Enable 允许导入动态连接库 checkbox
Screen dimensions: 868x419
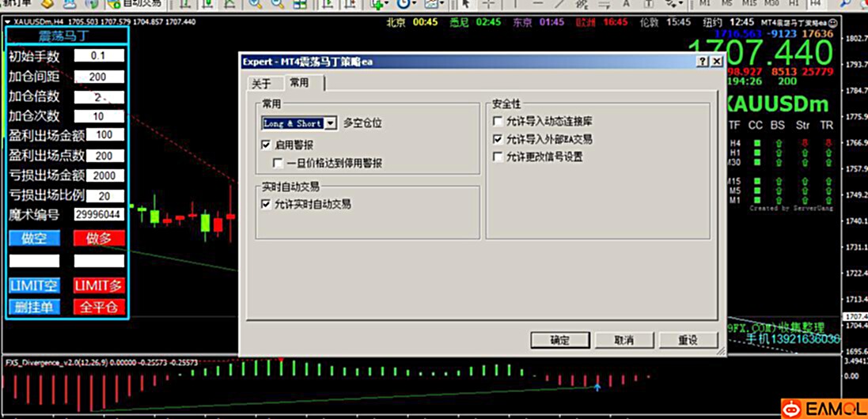tap(498, 122)
